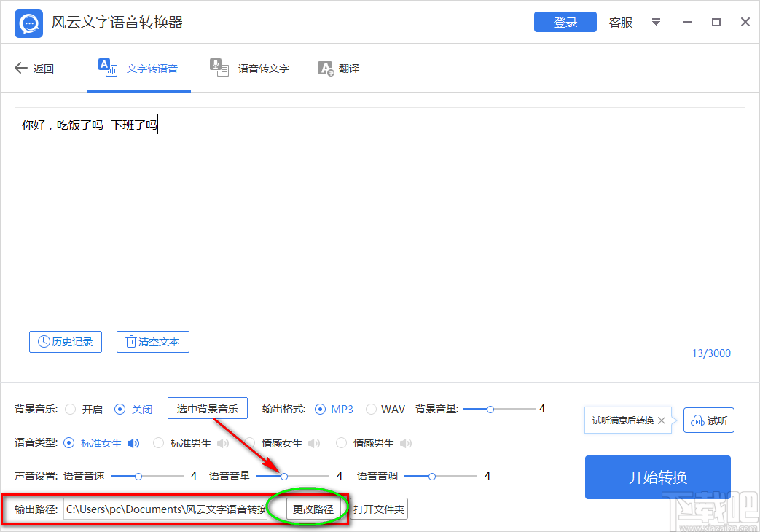The image size is (760, 532).
Task: Start conversion with 开始转换
Action: pyautogui.click(x=657, y=477)
